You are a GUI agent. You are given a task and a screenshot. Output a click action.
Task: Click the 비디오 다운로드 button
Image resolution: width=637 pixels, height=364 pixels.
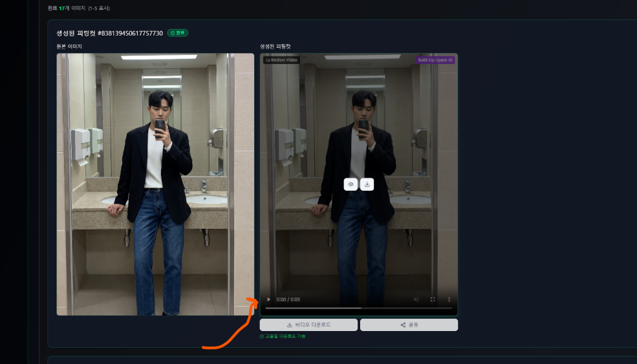[x=308, y=325]
